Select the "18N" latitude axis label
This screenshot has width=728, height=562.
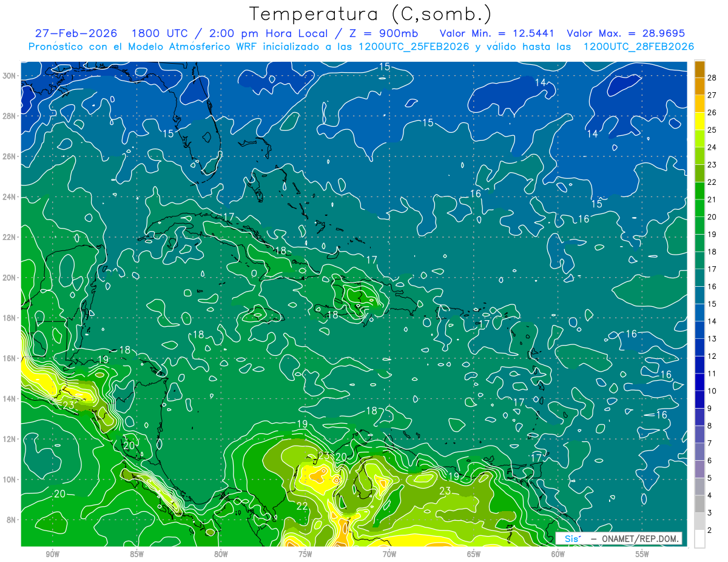pyautogui.click(x=9, y=318)
